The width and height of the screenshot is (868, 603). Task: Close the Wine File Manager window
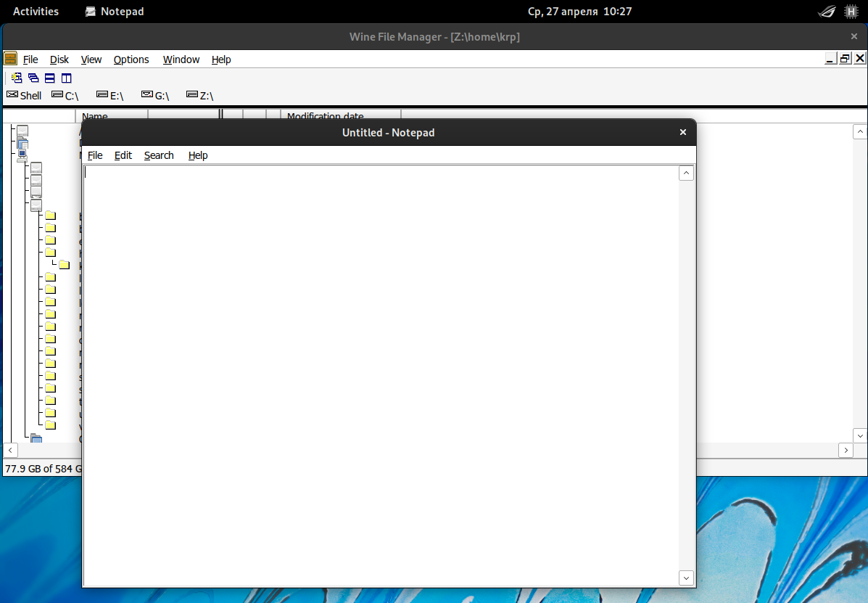pyautogui.click(x=854, y=36)
